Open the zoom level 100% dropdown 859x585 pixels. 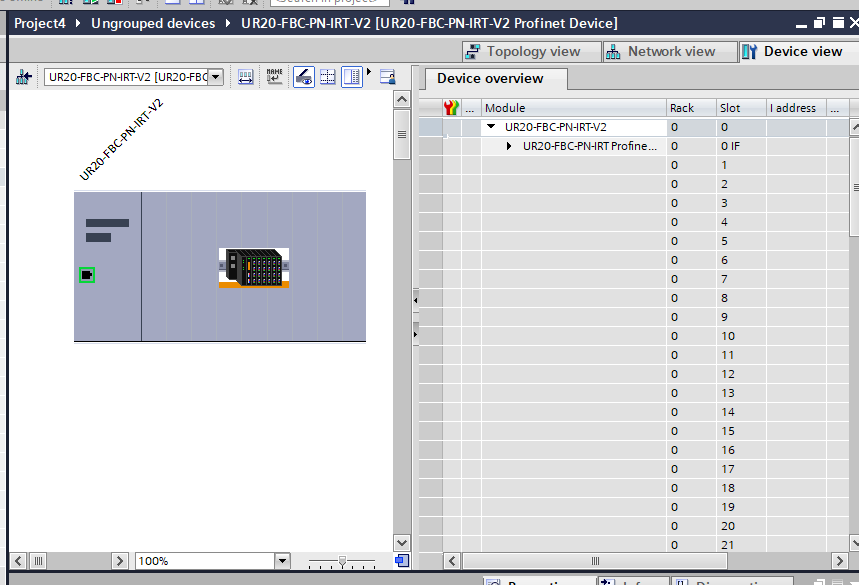(x=282, y=561)
